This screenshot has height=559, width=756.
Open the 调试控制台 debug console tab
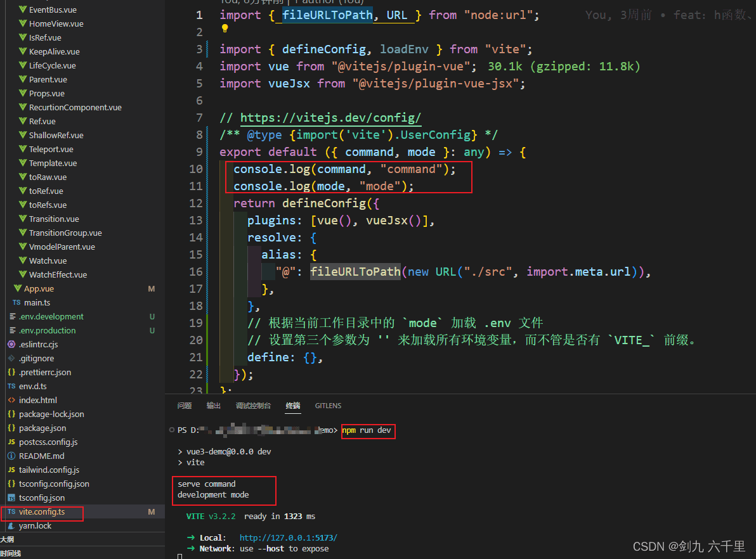point(253,406)
